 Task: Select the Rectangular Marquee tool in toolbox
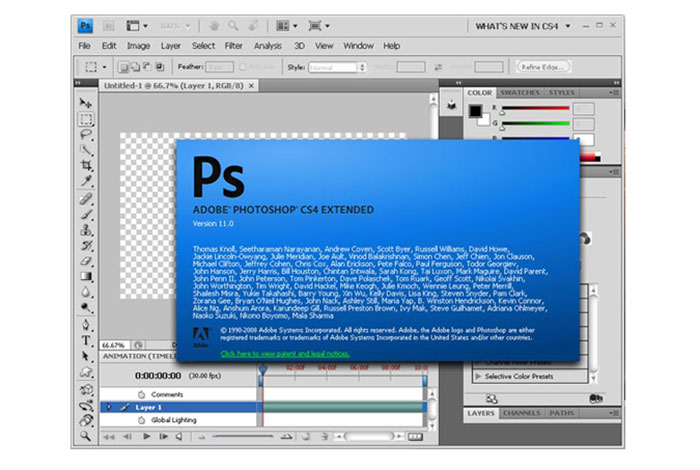pyautogui.click(x=86, y=119)
